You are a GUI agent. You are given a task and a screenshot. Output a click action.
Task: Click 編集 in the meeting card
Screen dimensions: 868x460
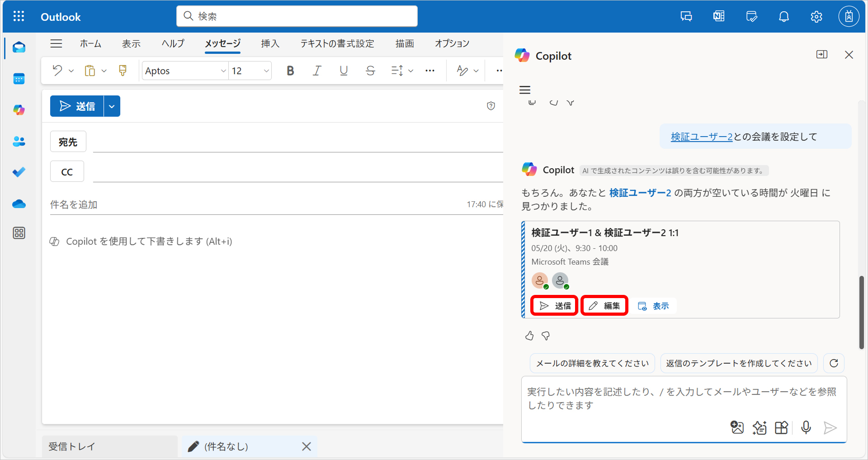coord(604,306)
